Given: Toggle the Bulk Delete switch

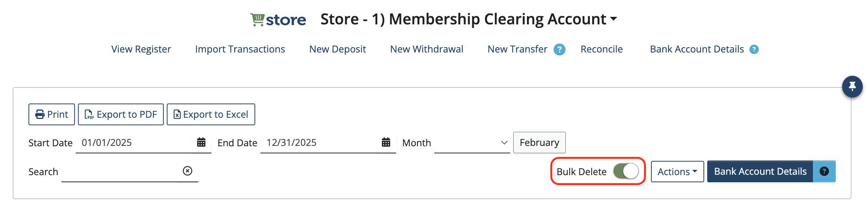Looking at the screenshot, I should point(626,171).
